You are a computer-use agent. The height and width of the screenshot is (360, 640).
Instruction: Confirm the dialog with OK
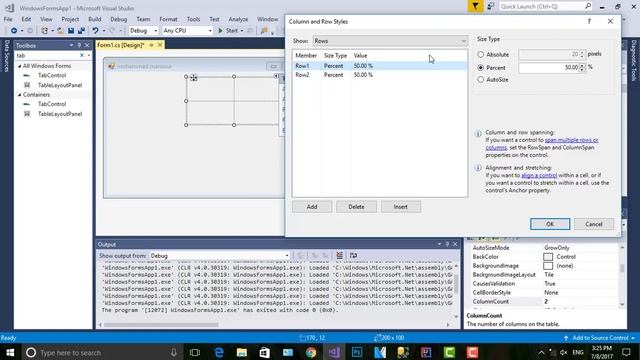(x=550, y=224)
